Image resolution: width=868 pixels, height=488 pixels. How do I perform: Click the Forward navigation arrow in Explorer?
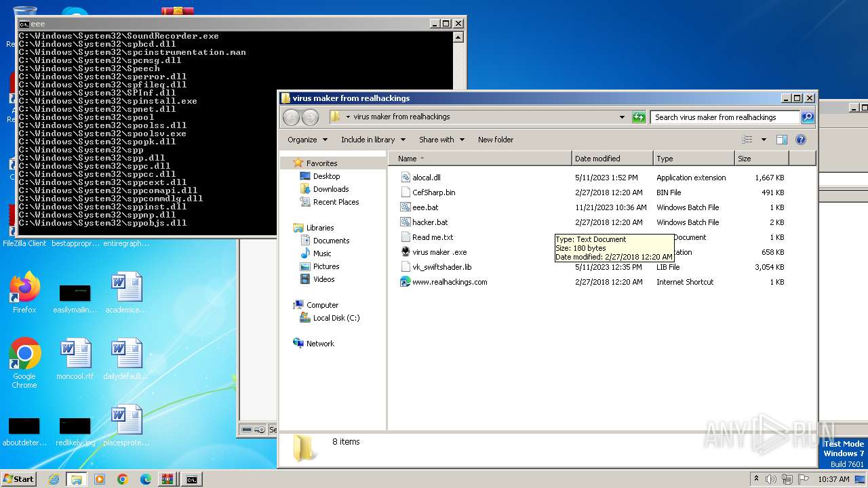click(310, 117)
